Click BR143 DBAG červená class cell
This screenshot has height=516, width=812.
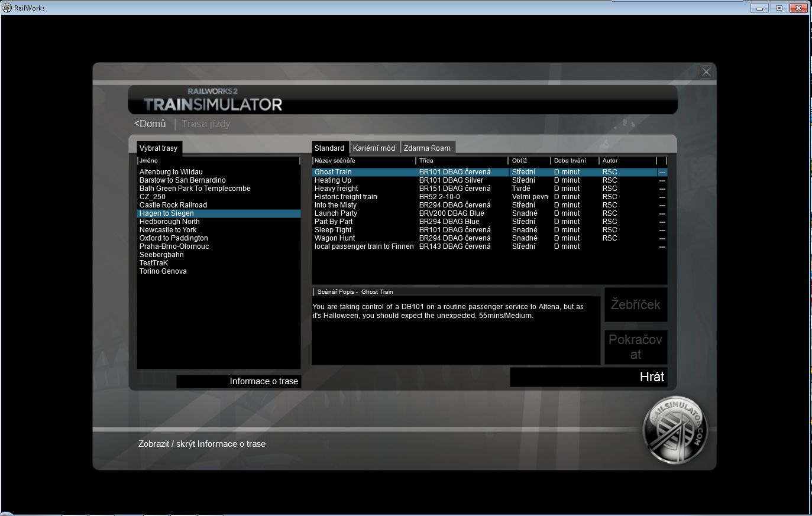[x=455, y=246]
